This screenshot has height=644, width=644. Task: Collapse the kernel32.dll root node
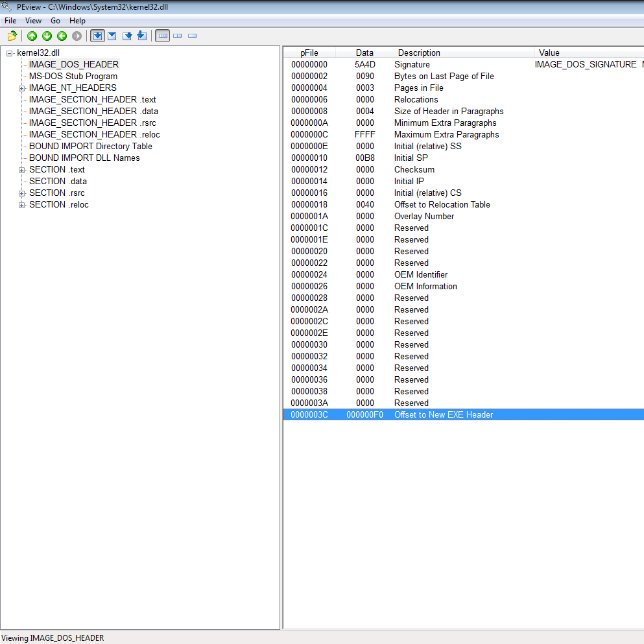10,53
